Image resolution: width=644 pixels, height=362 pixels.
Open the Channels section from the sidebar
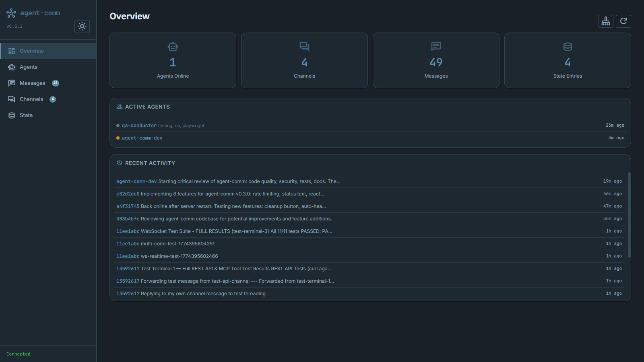31,99
